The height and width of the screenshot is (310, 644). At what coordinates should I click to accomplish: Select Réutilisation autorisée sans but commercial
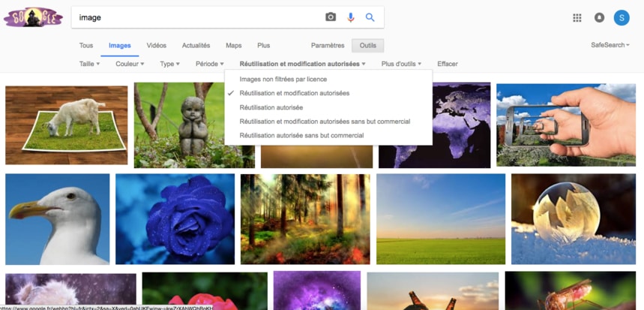point(301,136)
